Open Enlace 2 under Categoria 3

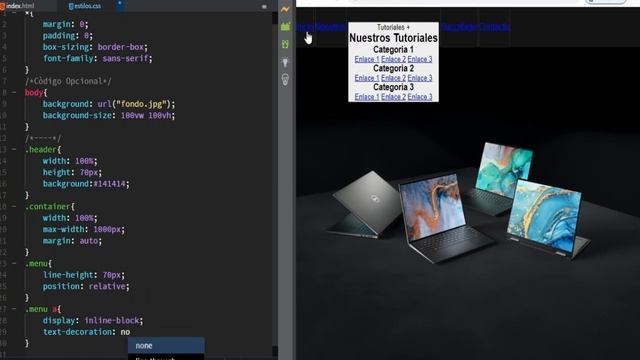(393, 97)
